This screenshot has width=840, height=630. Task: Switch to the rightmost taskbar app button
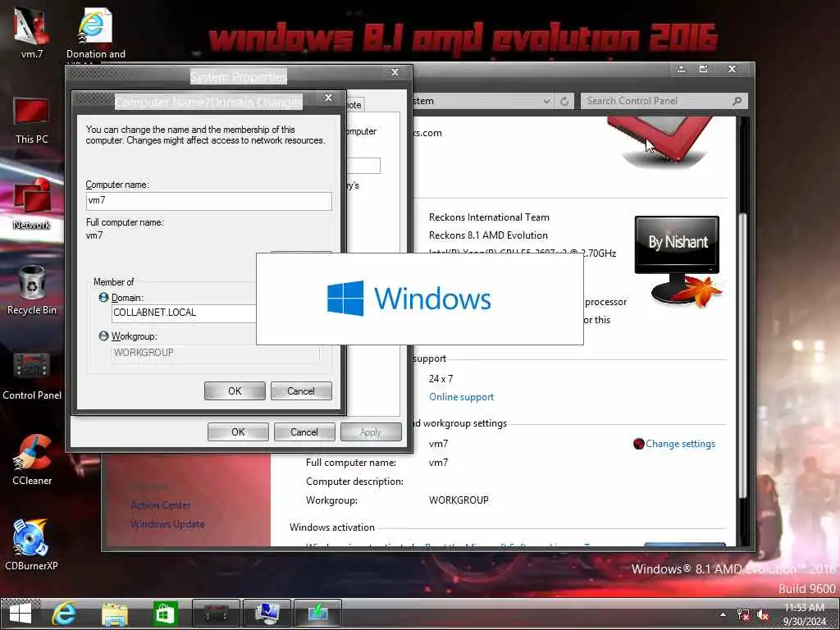click(317, 613)
